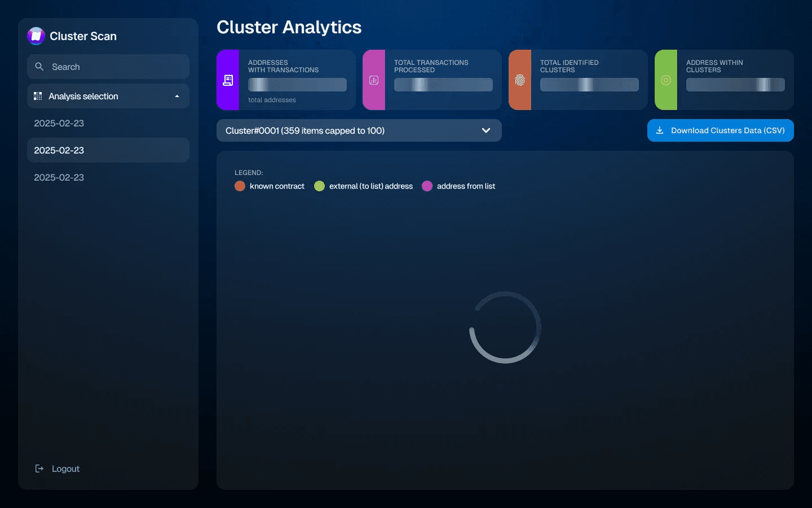
Task: Click the Cluster Scan logo icon
Action: pyautogui.click(x=36, y=36)
